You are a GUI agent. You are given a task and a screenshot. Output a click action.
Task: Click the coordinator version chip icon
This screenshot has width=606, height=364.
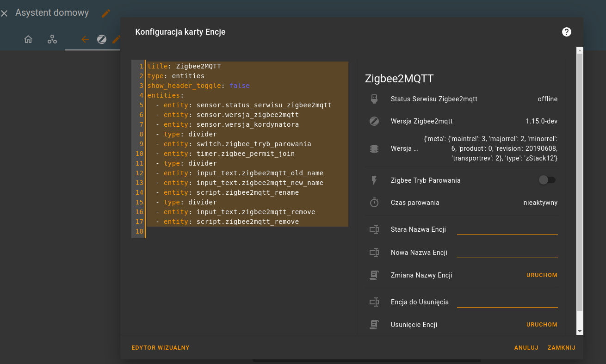(374, 149)
